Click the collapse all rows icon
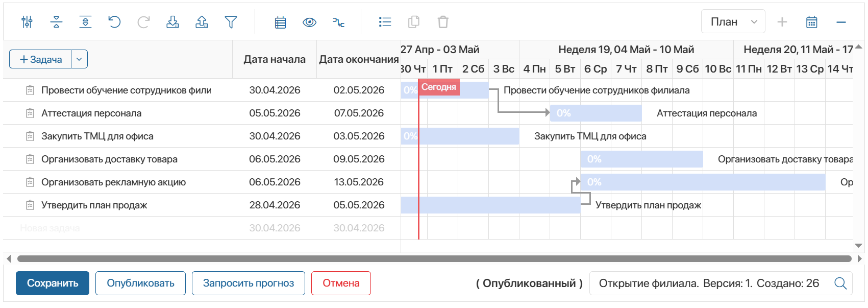The height and width of the screenshot is (308, 868). (56, 22)
